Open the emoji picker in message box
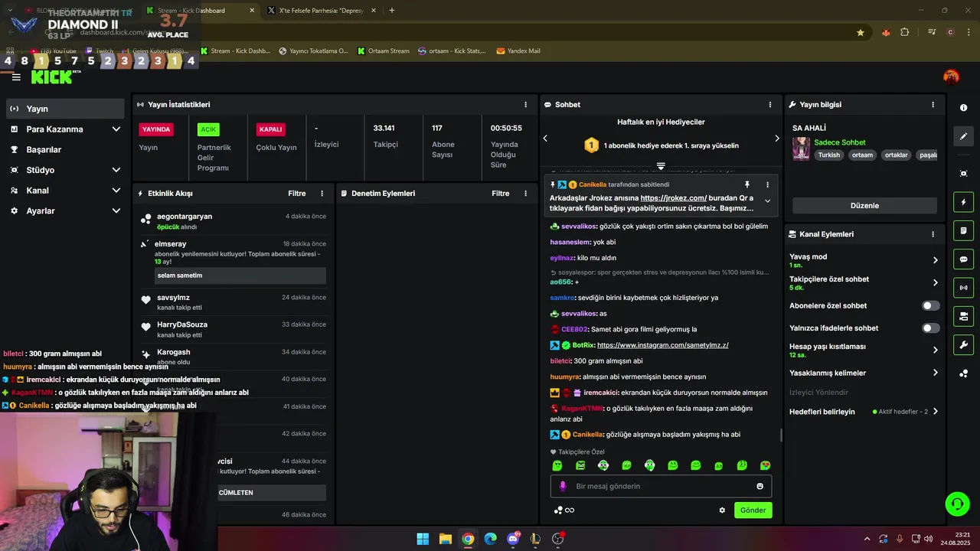 [759, 486]
